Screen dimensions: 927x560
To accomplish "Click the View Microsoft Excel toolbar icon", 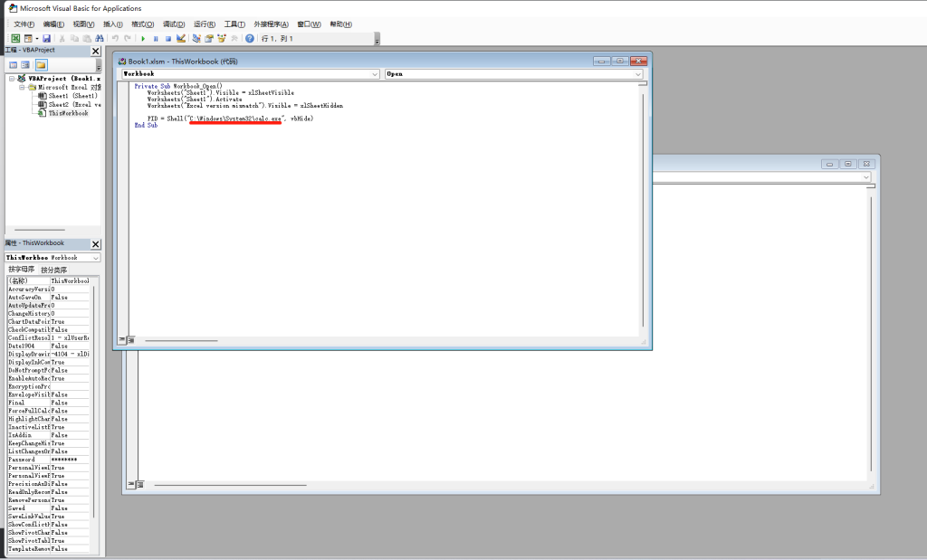I will pyautogui.click(x=15, y=38).
